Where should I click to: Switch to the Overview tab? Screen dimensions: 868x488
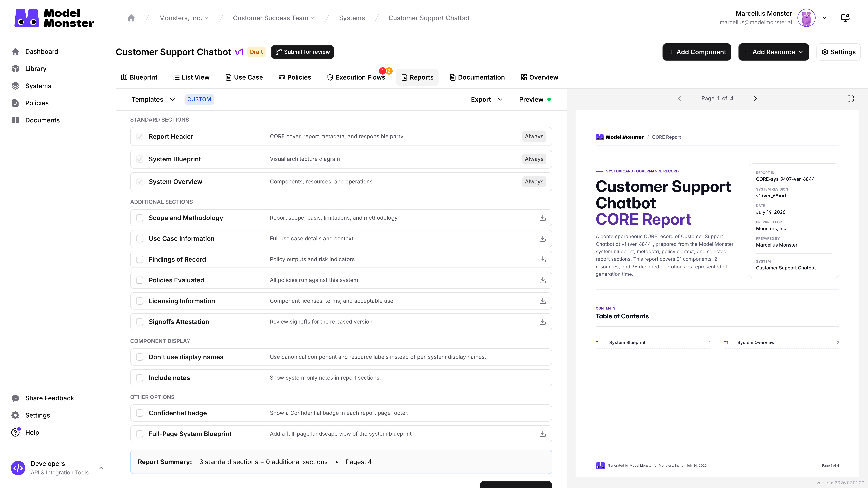pos(539,77)
